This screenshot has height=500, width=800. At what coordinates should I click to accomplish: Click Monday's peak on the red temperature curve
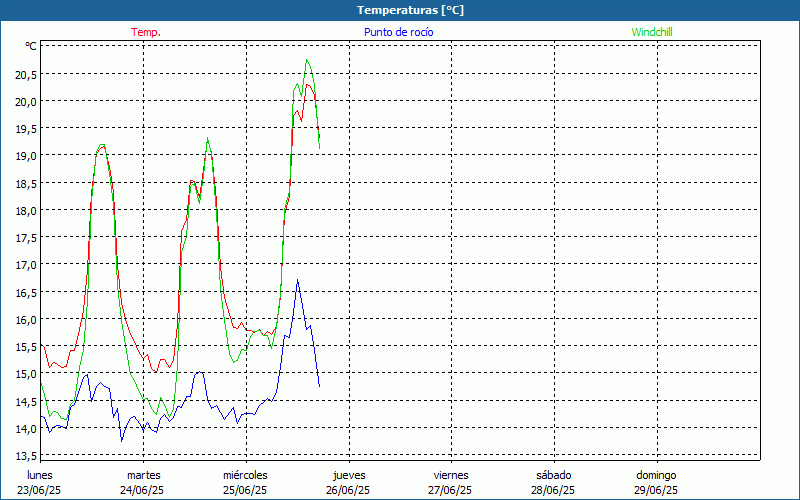click(x=103, y=146)
